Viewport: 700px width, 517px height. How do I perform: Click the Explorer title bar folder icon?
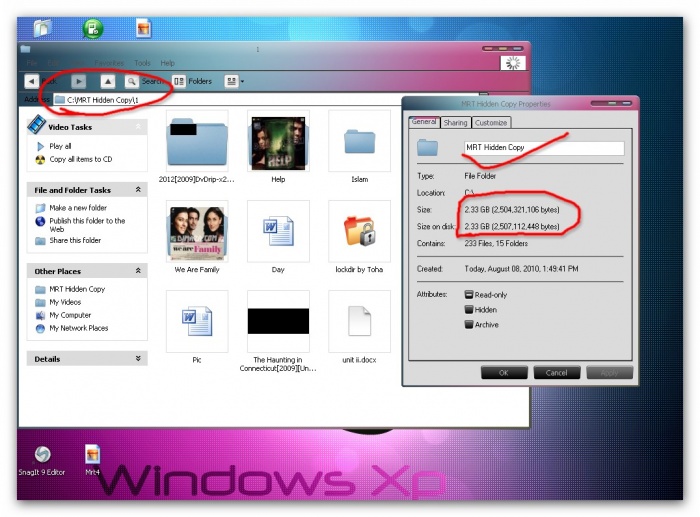(x=25, y=49)
